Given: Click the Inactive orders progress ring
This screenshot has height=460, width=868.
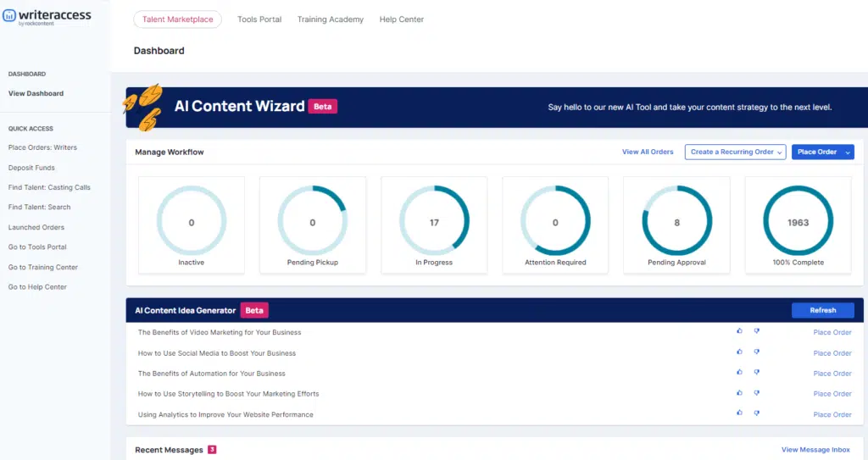Looking at the screenshot, I should [192, 221].
